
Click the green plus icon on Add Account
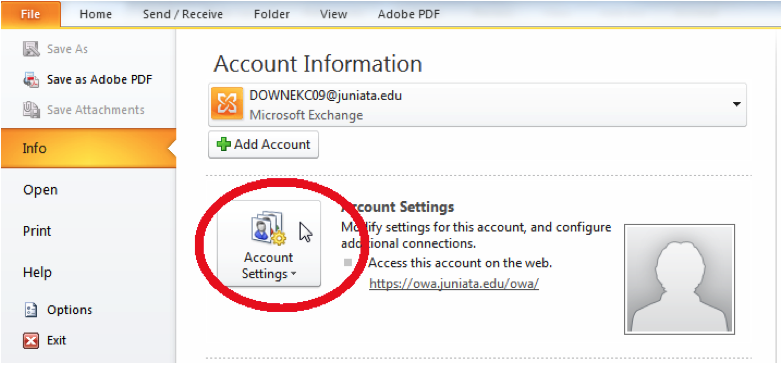pos(224,145)
